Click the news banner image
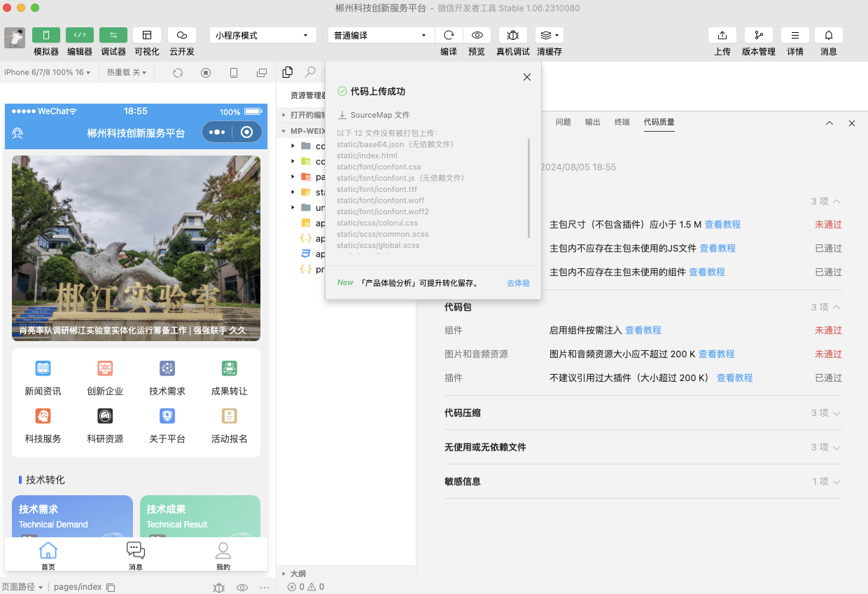868x594 pixels. pyautogui.click(x=136, y=248)
